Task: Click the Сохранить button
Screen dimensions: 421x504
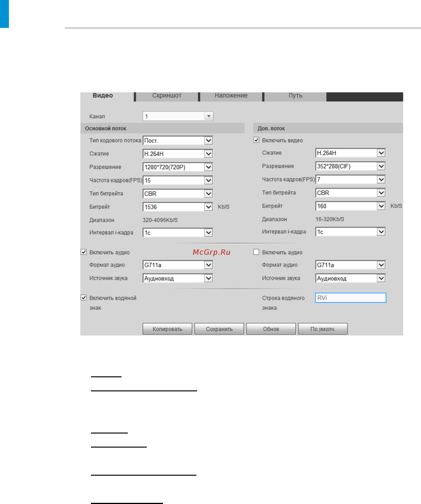Action: 219,329
